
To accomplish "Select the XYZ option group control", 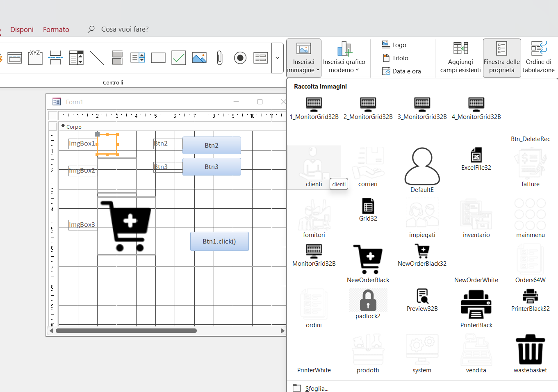I will point(35,58).
